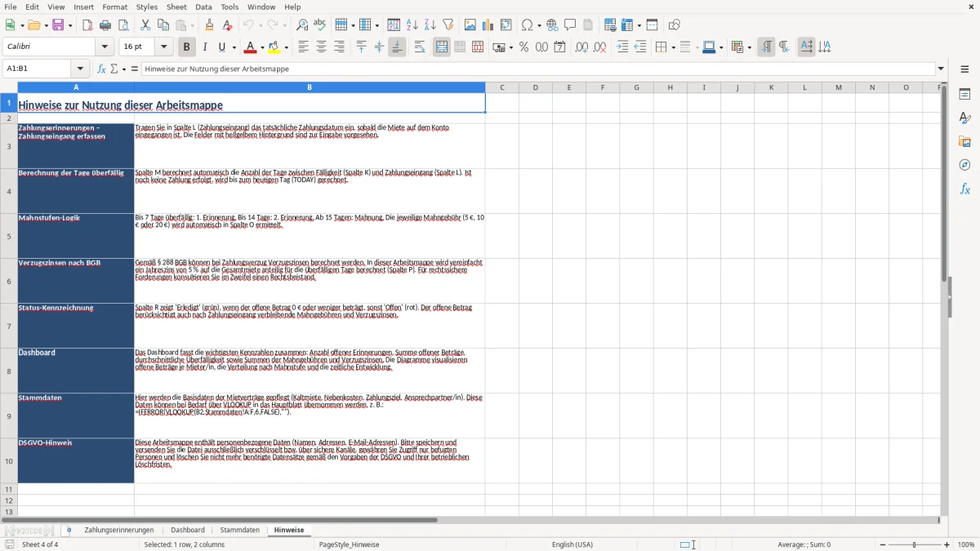Screen dimensions: 980x551
Task: Open the Select Function sigma dropdown
Action: pyautogui.click(x=124, y=69)
